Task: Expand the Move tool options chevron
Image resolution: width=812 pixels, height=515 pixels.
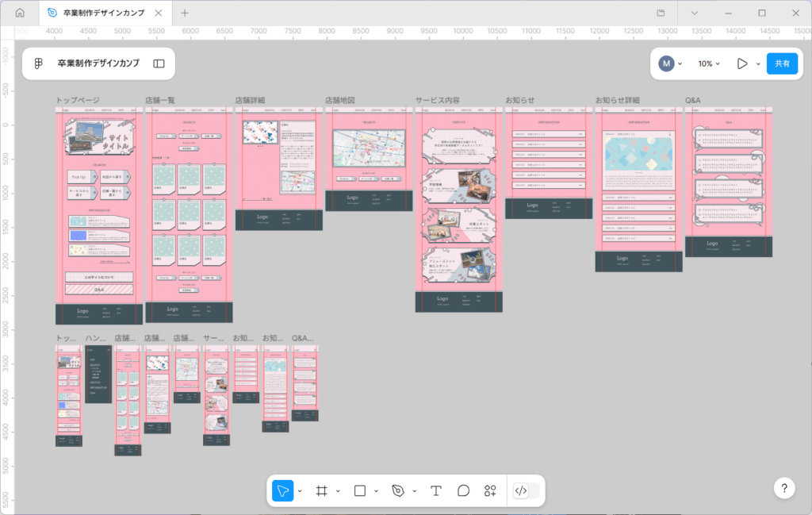Action: 301,491
